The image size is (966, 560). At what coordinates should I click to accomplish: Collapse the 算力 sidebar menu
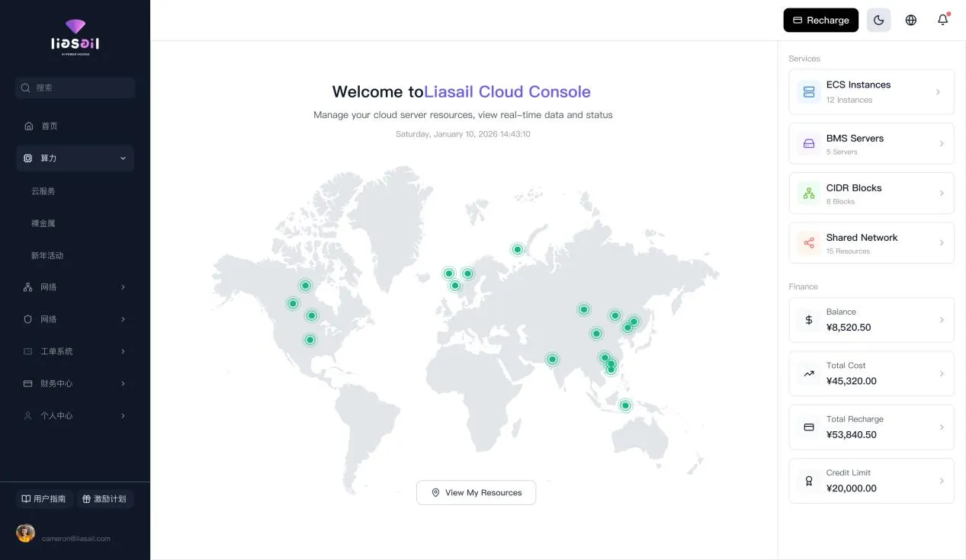tap(75, 158)
